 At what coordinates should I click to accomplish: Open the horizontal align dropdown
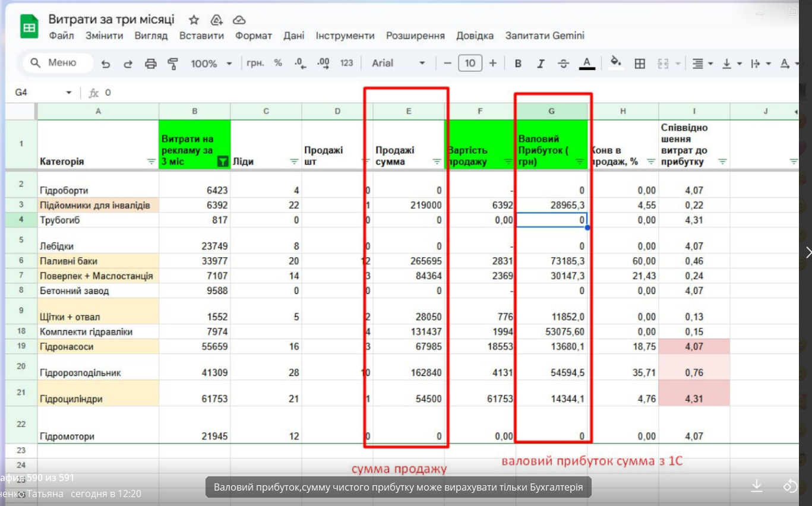703,64
